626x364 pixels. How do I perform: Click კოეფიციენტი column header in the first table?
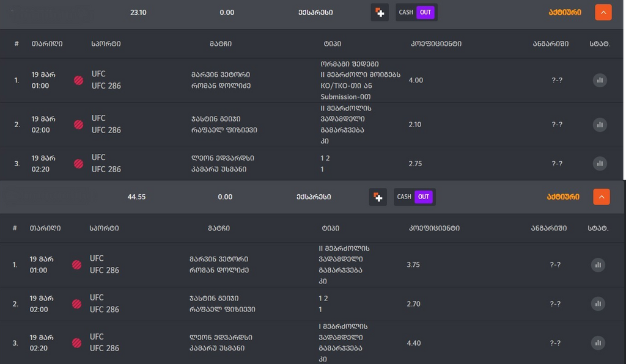[436, 44]
